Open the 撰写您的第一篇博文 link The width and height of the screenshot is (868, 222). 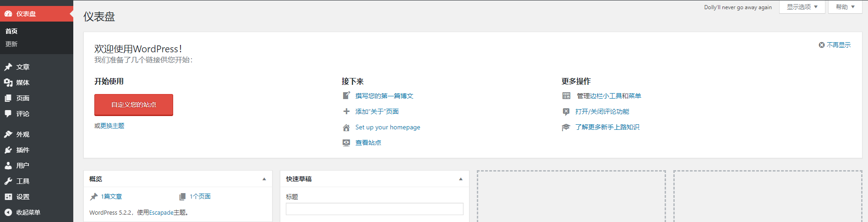tap(384, 96)
